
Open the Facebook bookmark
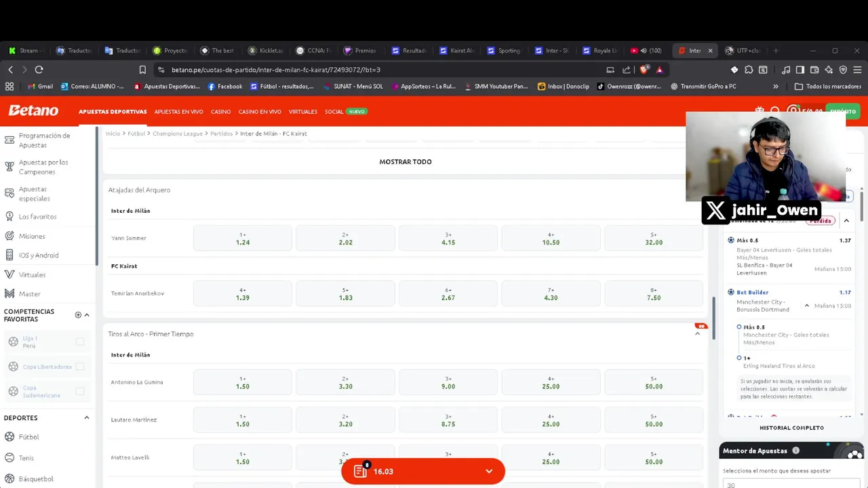click(224, 86)
